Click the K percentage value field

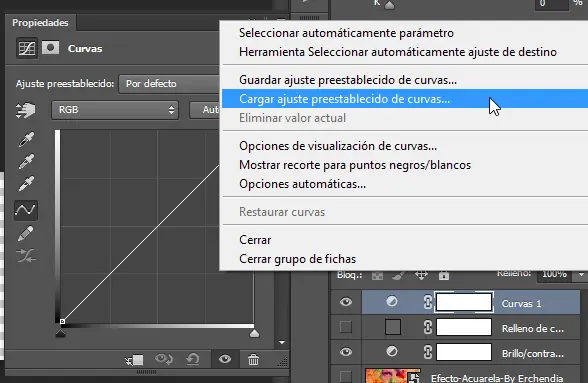point(551,5)
